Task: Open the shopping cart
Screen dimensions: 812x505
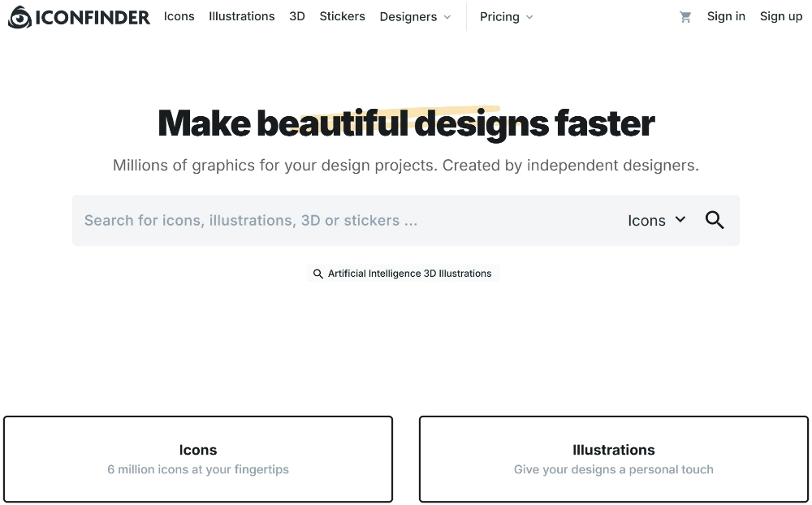Action: 685,16
